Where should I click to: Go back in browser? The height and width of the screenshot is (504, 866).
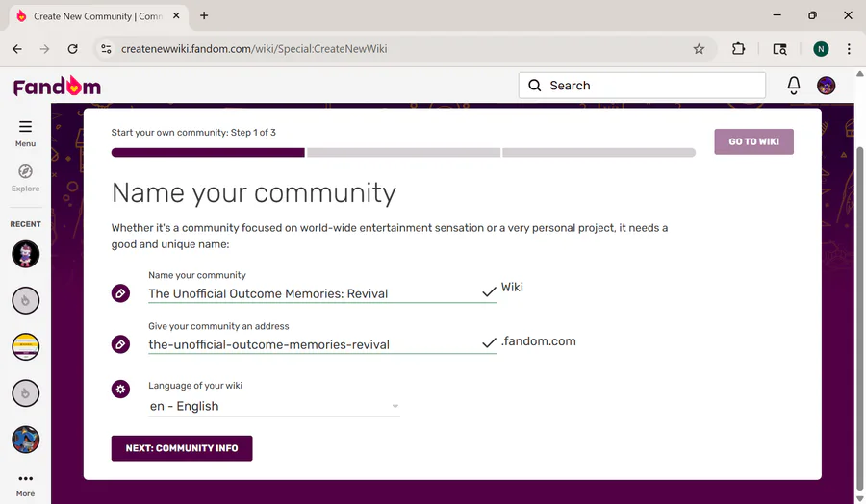click(17, 49)
